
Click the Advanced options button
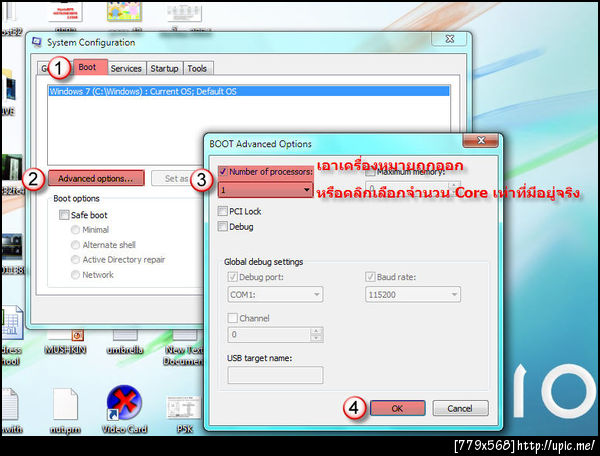click(x=96, y=178)
